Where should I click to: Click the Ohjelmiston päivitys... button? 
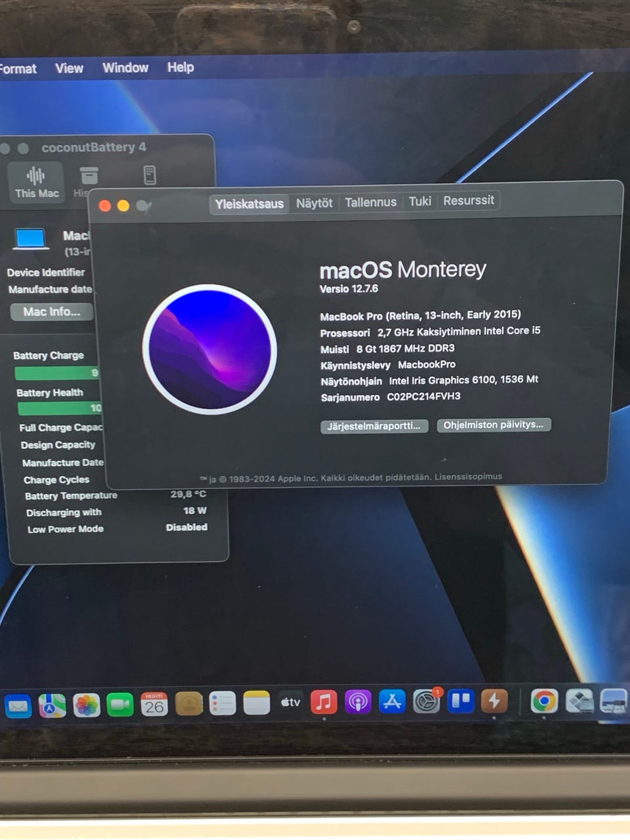[493, 425]
